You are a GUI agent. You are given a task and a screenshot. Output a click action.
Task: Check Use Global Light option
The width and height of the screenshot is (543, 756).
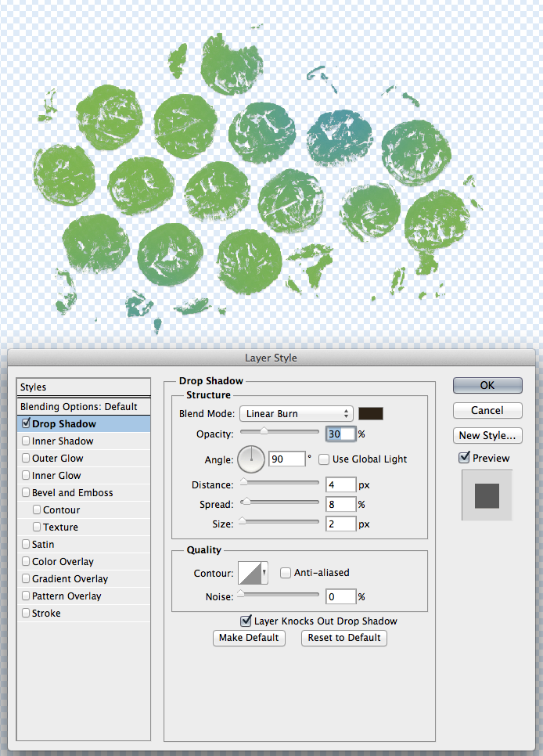tap(324, 459)
